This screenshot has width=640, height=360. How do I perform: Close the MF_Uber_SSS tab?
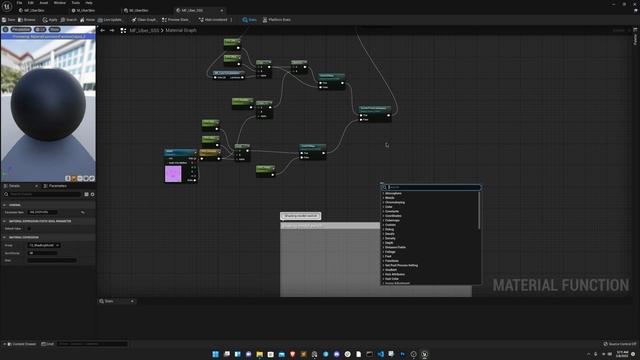[222, 10]
